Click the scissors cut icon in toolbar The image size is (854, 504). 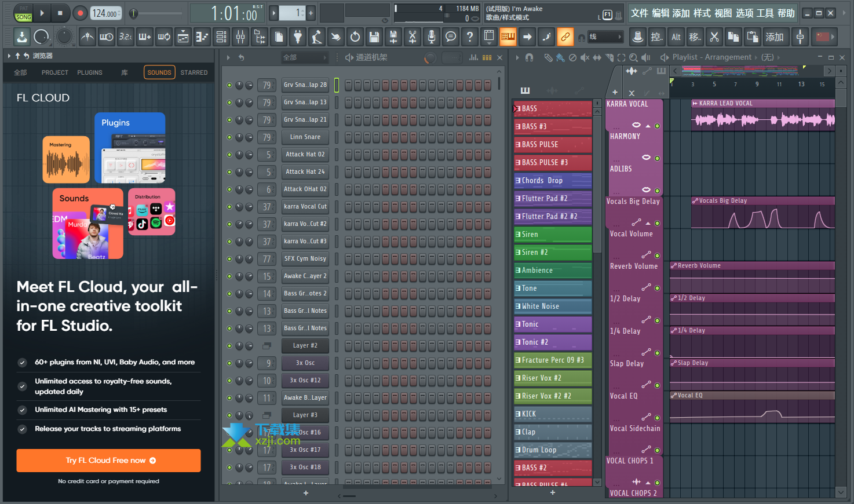(412, 37)
